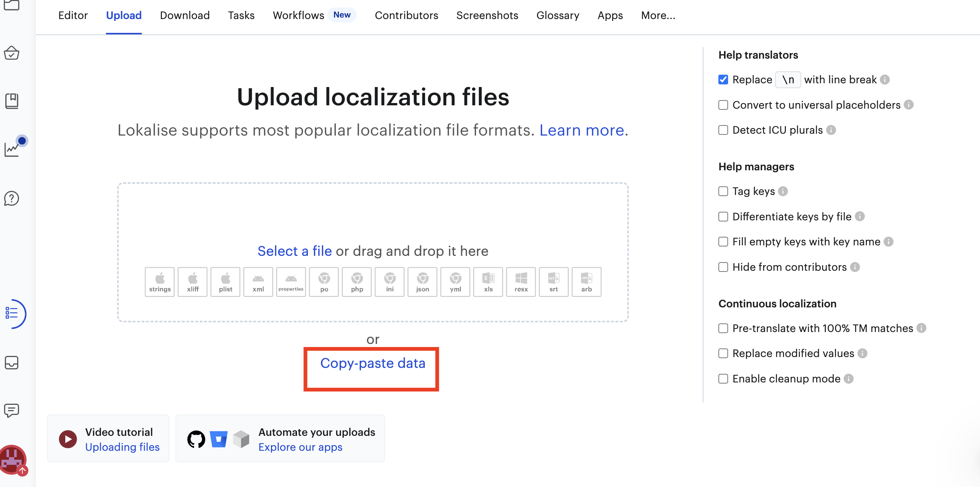This screenshot has width=980, height=487.
Task: Show info for Detect ICU plurals
Action: [831, 130]
